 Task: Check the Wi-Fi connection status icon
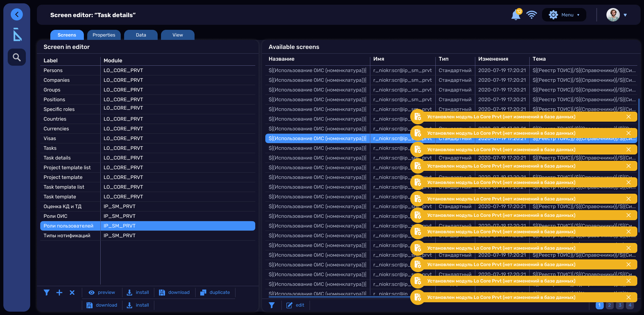(532, 15)
